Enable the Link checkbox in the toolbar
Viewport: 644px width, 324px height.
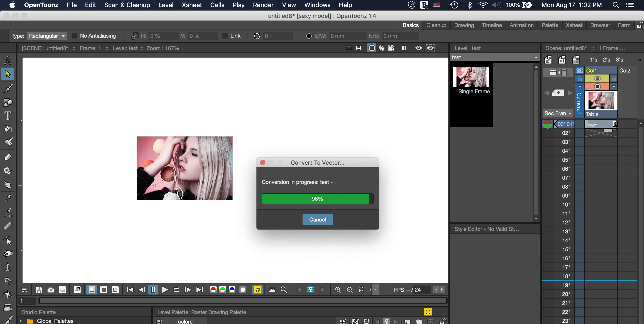pos(224,36)
